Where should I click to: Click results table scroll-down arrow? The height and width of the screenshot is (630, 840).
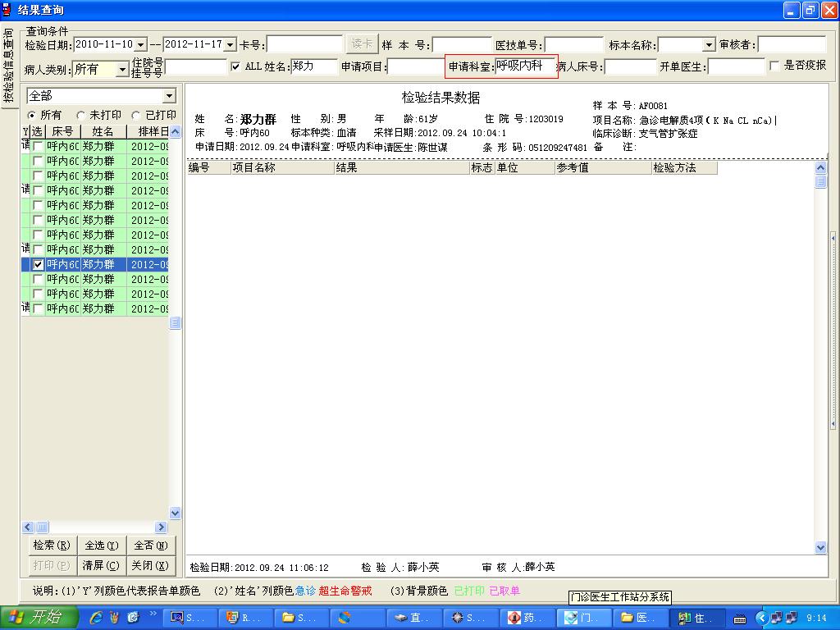[x=820, y=547]
